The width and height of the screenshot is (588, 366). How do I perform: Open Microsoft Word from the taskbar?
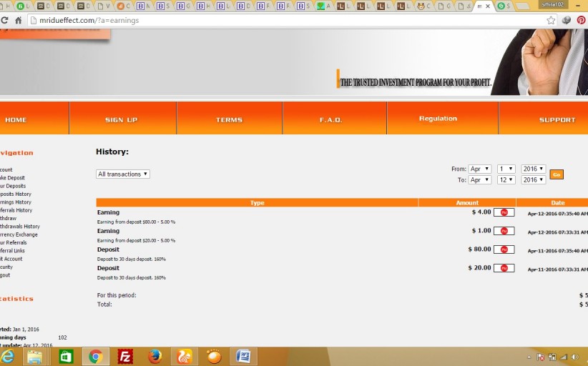[x=243, y=356]
